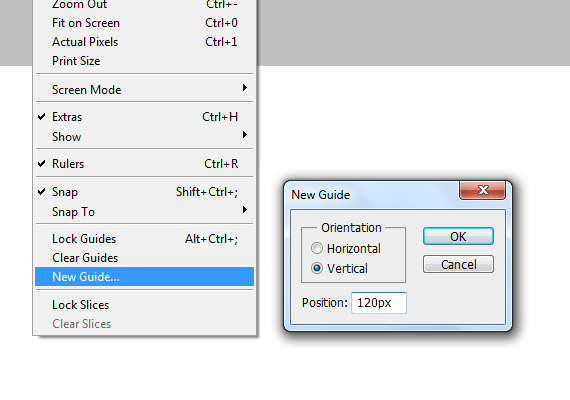Toggle the Extras menu option
This screenshot has height=400, width=570.
click(144, 117)
